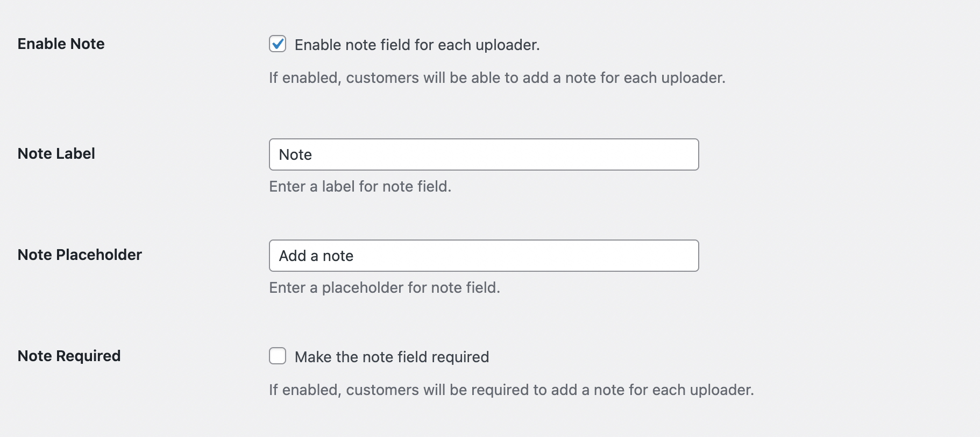Click 'Enter a label for note field' description
Viewport: 980px width, 437px height.
coord(360,186)
